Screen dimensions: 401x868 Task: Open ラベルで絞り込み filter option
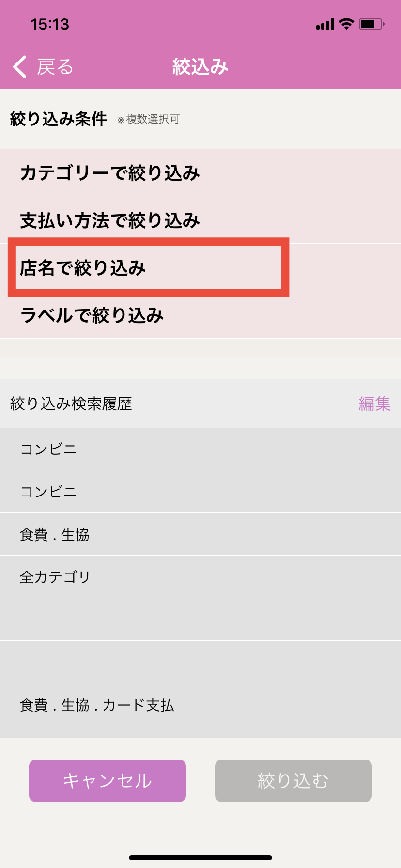pyautogui.click(x=92, y=315)
